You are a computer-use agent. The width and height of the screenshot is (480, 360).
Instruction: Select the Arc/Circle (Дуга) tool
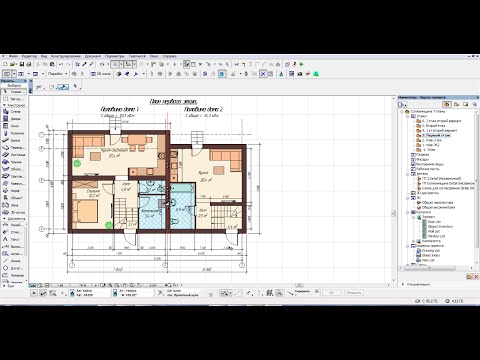coord(13,268)
